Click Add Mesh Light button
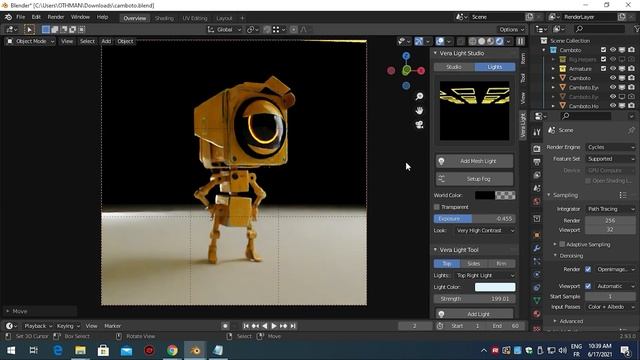 point(475,161)
